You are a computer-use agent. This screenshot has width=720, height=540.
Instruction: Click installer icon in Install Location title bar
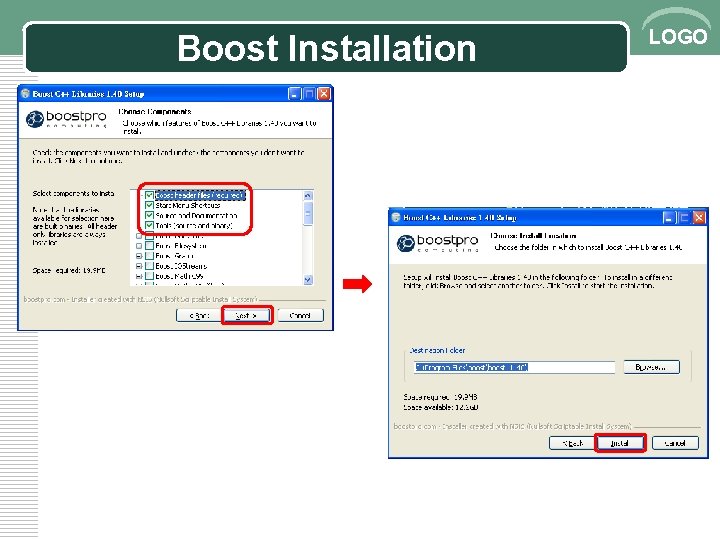click(396, 217)
